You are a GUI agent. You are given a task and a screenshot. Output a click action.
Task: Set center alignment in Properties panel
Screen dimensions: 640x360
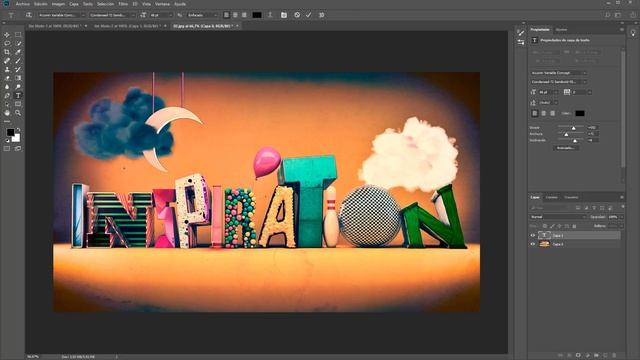(544, 113)
